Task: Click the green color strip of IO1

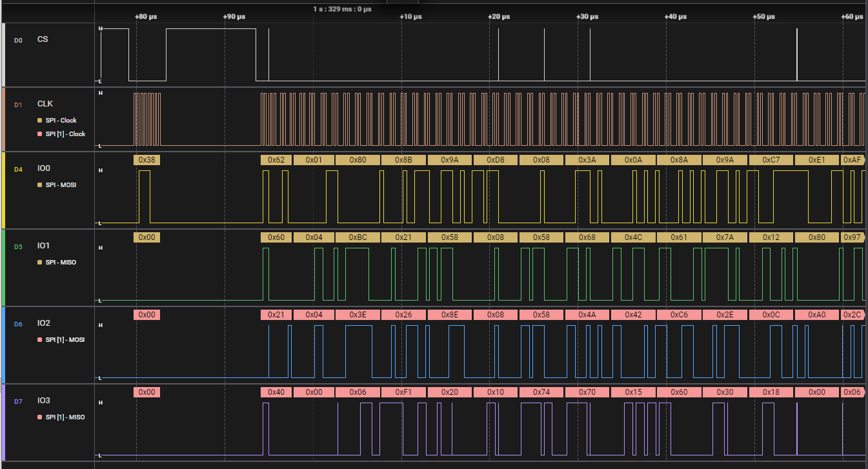Action: (3, 268)
